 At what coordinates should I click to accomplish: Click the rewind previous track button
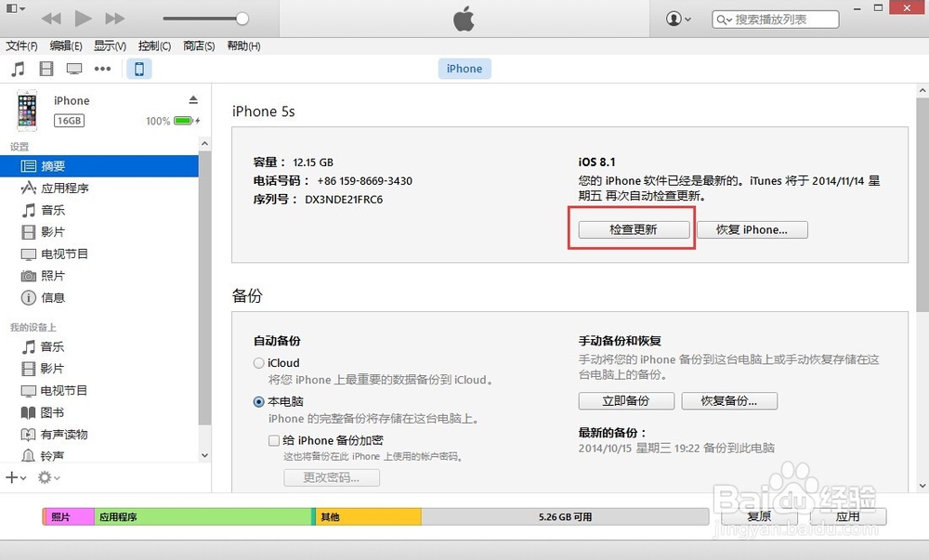tap(51, 19)
